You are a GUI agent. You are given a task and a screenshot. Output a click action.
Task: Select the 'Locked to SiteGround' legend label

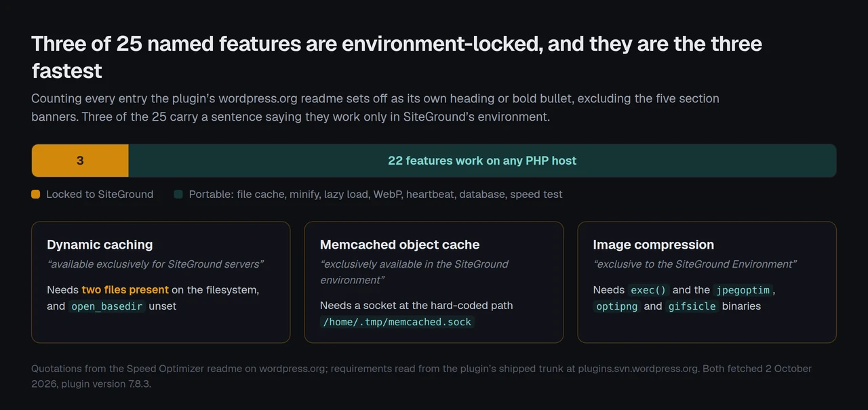pos(100,194)
